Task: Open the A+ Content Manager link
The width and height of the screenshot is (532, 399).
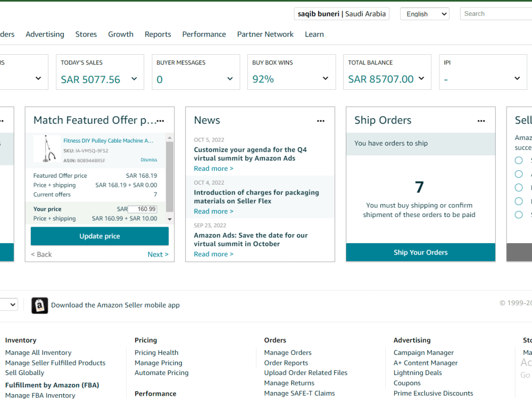Action: (x=426, y=363)
